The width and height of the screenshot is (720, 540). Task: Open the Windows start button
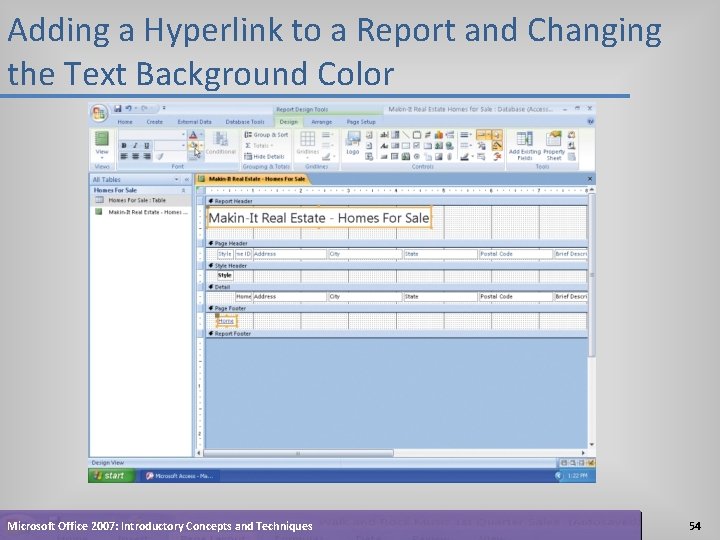point(110,476)
